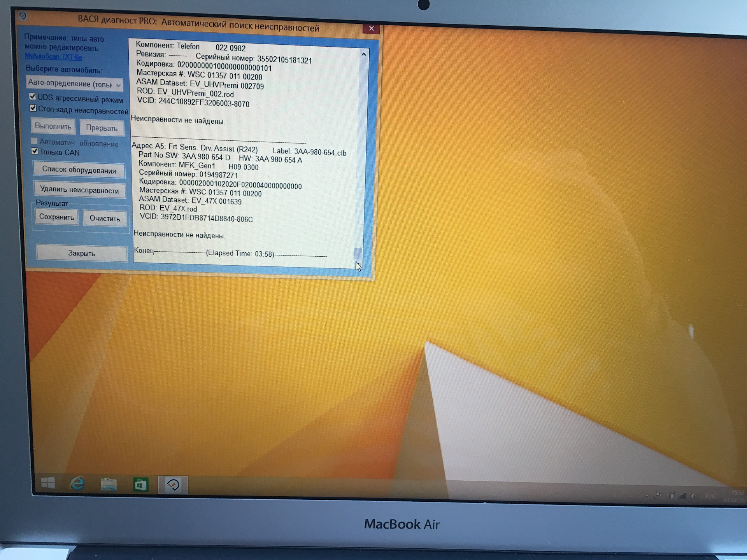Open Windows Store from taskbar
This screenshot has height=560, width=747.
(140, 485)
